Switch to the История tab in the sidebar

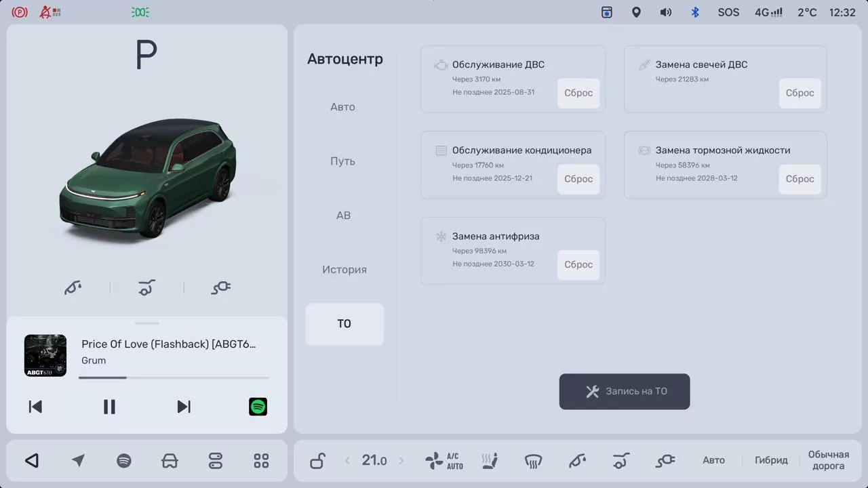344,270
